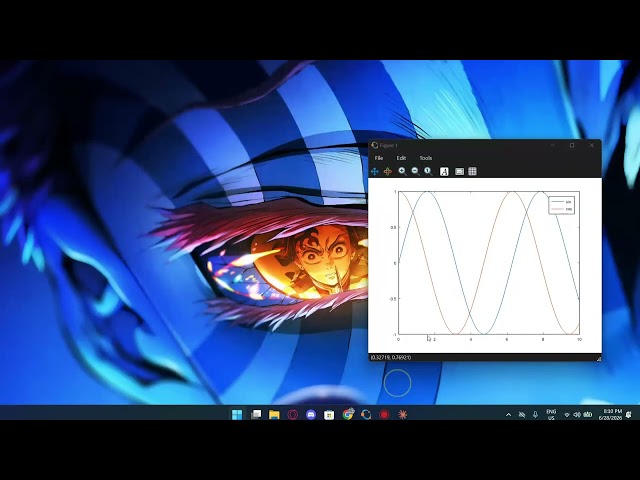Open the red record app on taskbar
Screen dimensions: 640x480
pyautogui.click(x=384, y=415)
